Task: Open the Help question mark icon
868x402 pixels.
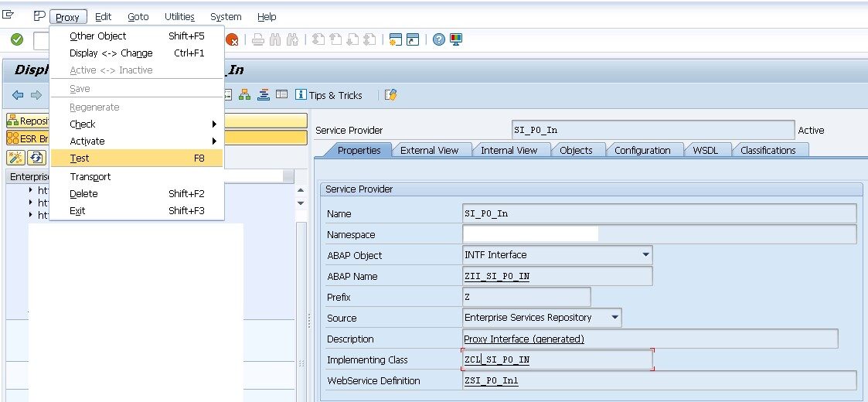Action: pos(439,40)
